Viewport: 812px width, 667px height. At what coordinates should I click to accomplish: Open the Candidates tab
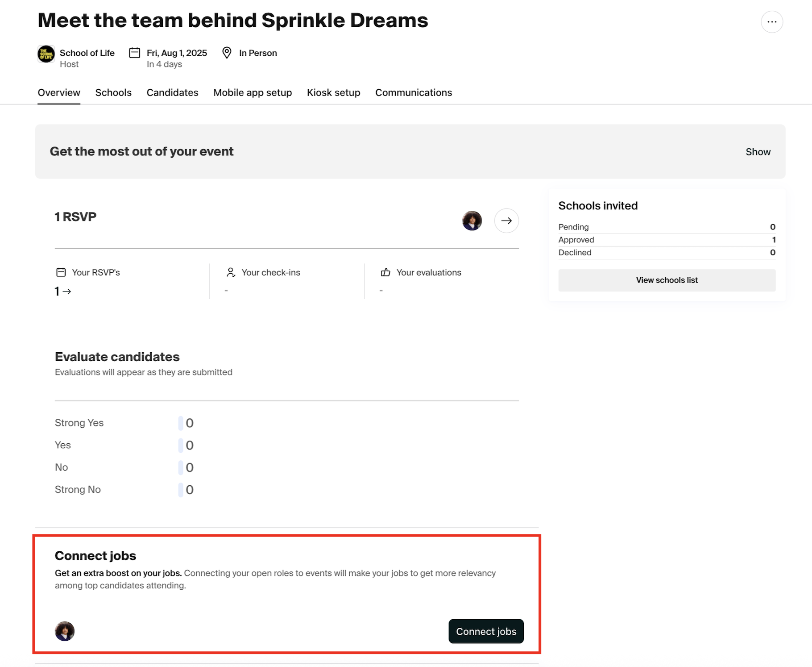point(172,92)
